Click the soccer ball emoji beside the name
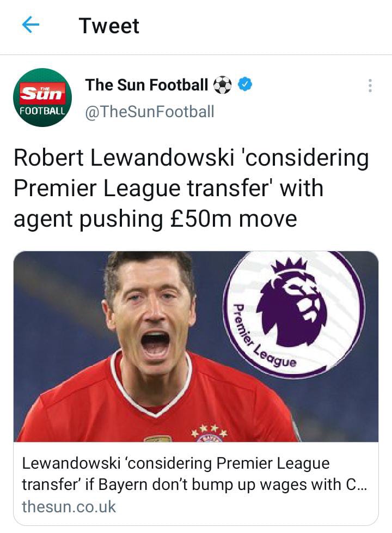 tap(223, 85)
